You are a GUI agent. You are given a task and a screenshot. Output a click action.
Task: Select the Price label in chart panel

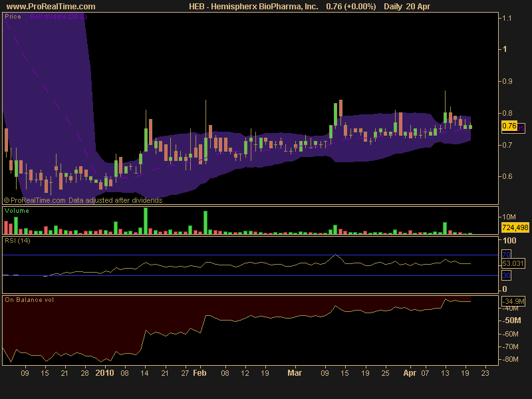click(x=13, y=16)
